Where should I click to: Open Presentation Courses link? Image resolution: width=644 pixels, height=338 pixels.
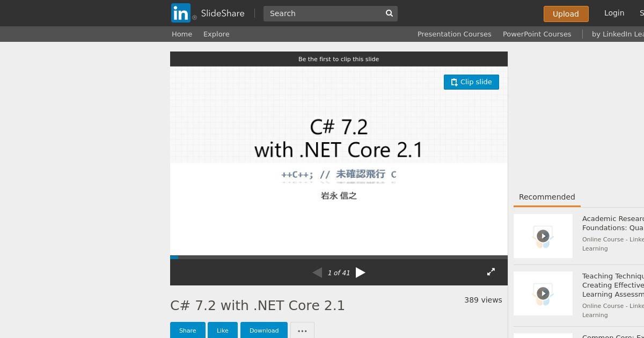tap(455, 34)
